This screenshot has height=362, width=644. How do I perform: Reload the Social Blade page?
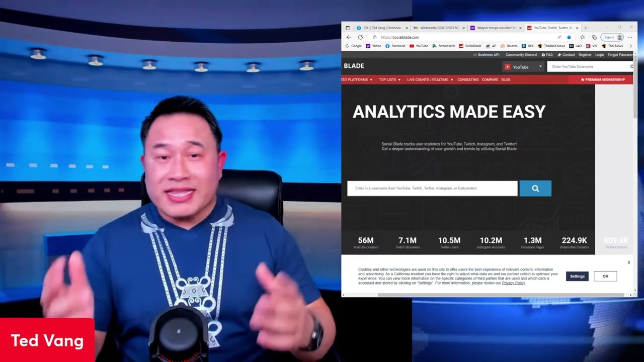(x=360, y=37)
